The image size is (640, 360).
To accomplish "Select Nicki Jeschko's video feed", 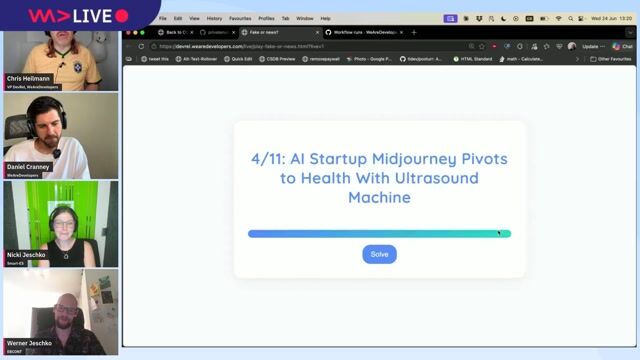I will click(60, 224).
